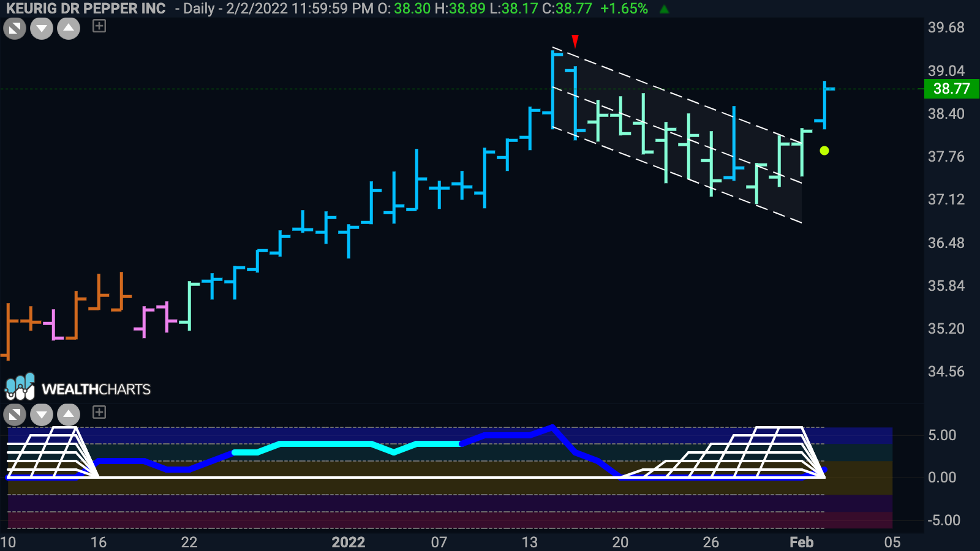Click the 38.40 price axis label
Image resolution: width=980 pixels, height=551 pixels.
(x=946, y=113)
